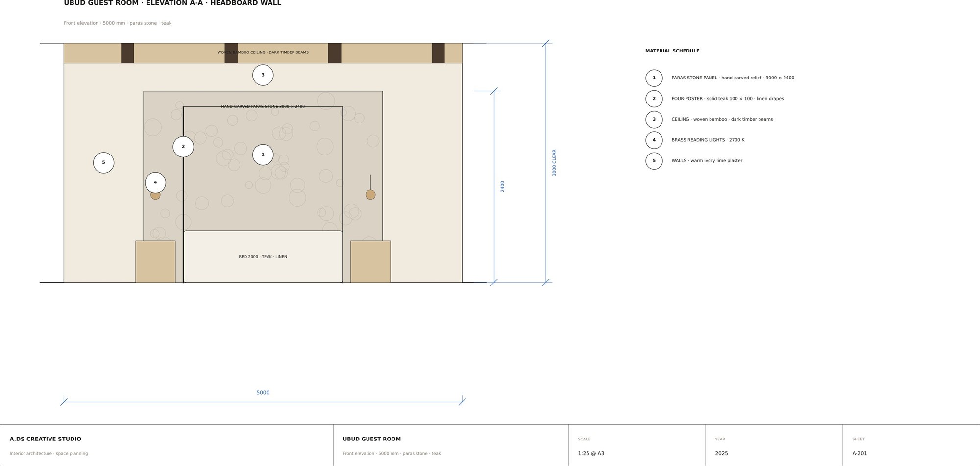Click the '3000 CLEAR' height dimension label
Image resolution: width=980 pixels, height=466 pixels.
554,163
